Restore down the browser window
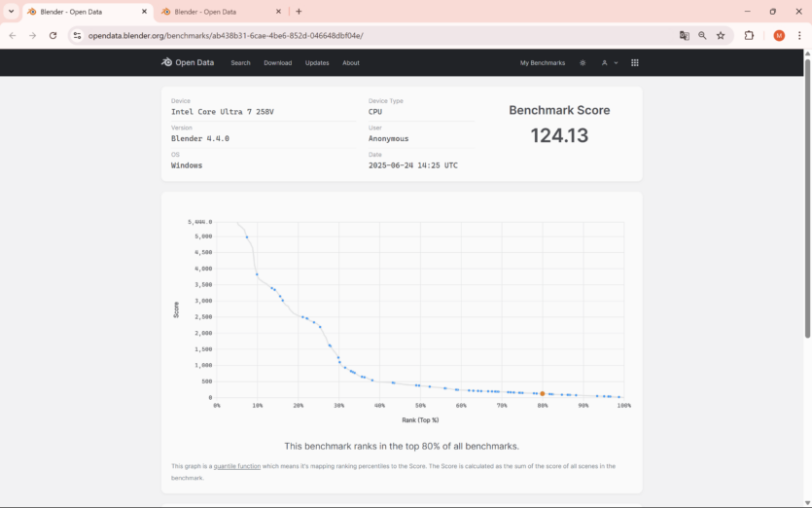The image size is (812, 508). point(773,12)
